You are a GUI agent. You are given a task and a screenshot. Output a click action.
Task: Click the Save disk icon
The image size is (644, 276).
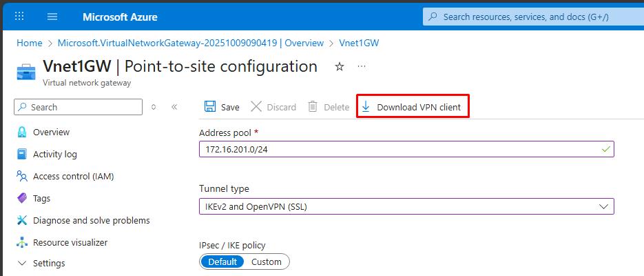click(210, 107)
